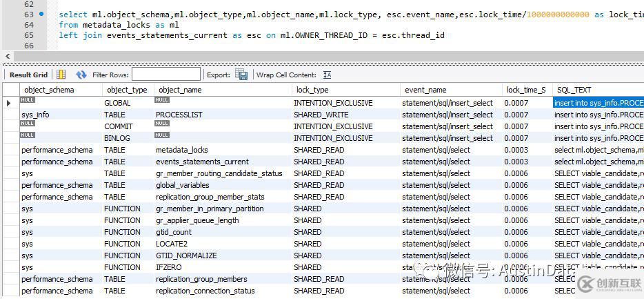
Task: Select the metadata_locks object_name cell
Action: pyautogui.click(x=223, y=150)
